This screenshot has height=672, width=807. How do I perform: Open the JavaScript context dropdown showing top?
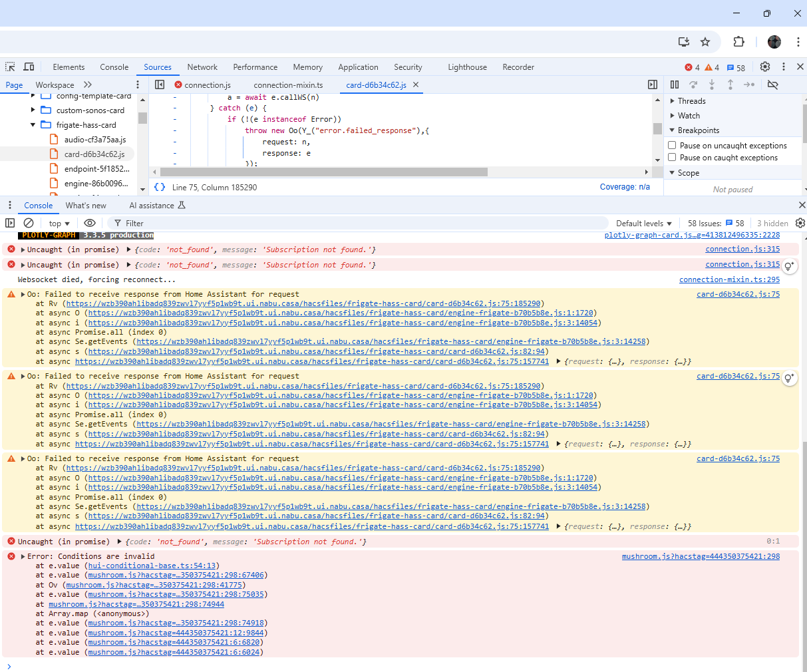pos(59,223)
